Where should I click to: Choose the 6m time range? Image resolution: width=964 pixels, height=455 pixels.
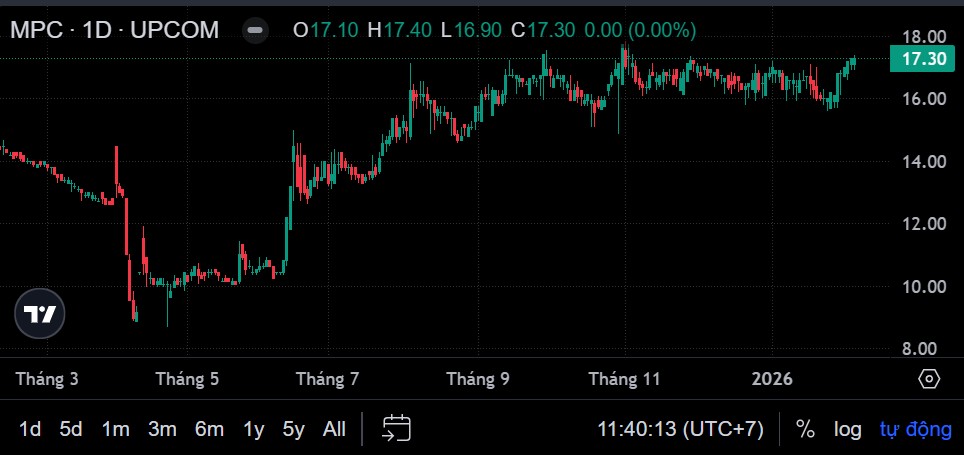[x=209, y=429]
